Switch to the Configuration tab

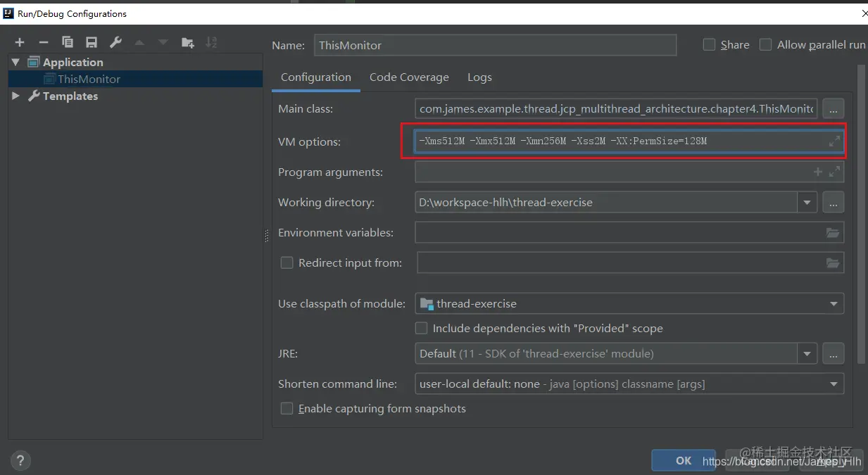pyautogui.click(x=316, y=77)
